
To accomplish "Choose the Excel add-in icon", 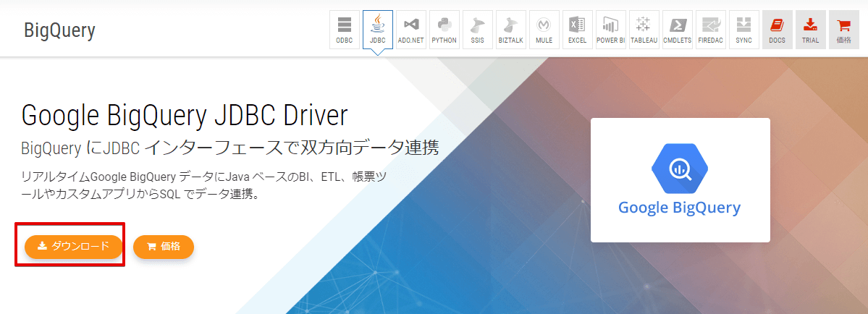I will click(578, 30).
